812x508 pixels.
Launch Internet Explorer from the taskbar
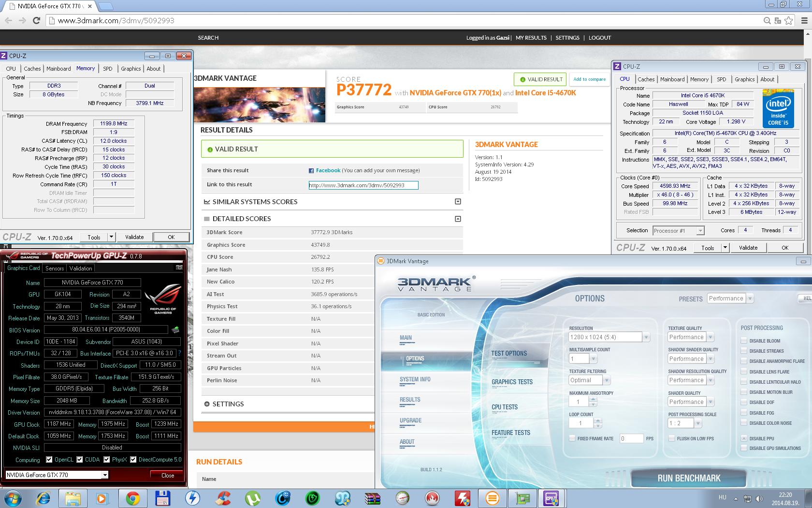pyautogui.click(x=43, y=498)
